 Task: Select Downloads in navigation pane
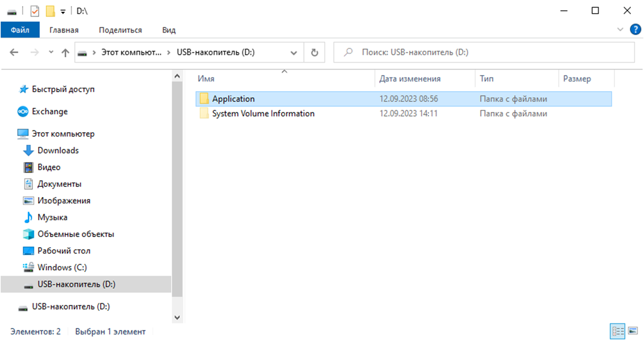click(x=58, y=151)
